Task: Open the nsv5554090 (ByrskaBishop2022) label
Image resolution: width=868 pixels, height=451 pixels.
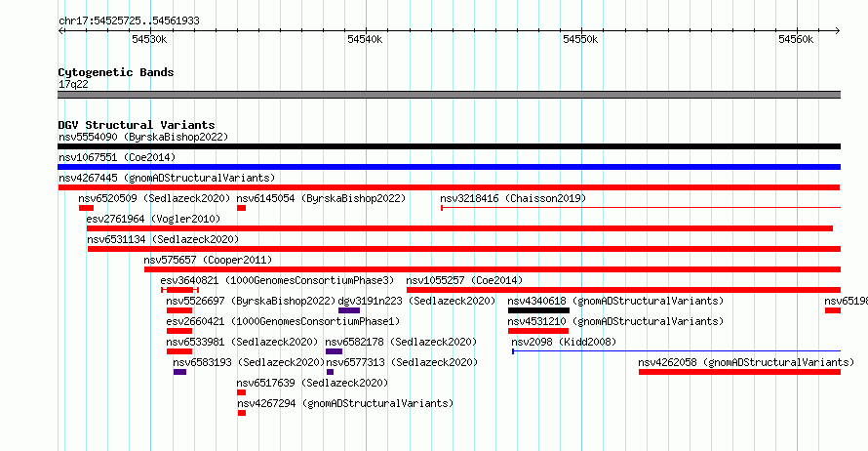Action: tap(143, 137)
